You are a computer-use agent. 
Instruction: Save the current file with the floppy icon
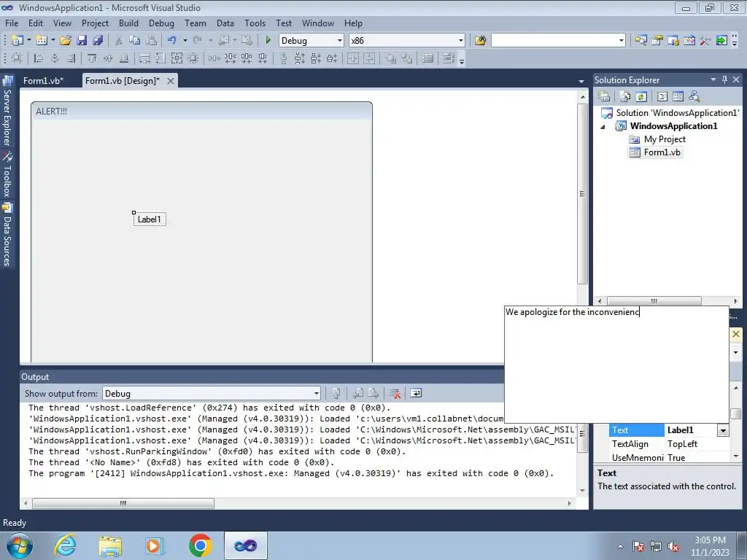82,41
